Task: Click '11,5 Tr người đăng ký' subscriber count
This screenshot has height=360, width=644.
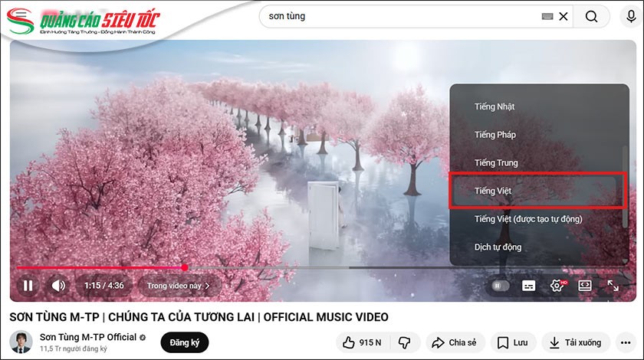Action: tap(73, 349)
